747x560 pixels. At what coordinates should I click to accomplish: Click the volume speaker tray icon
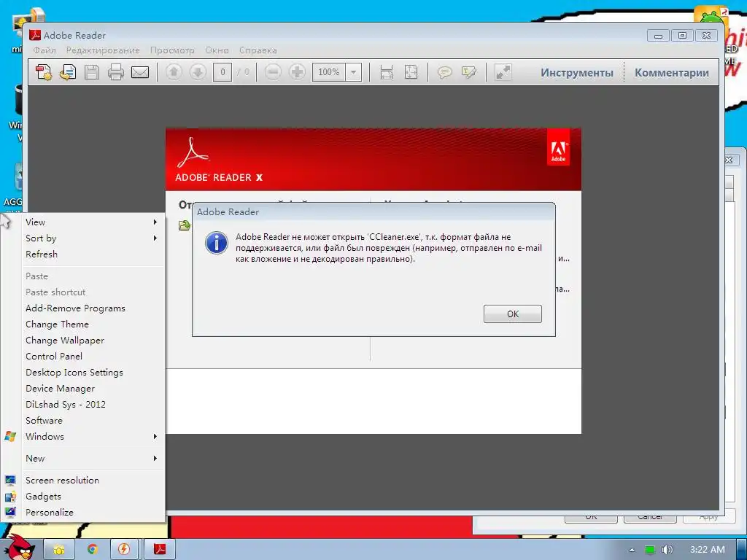click(x=667, y=550)
